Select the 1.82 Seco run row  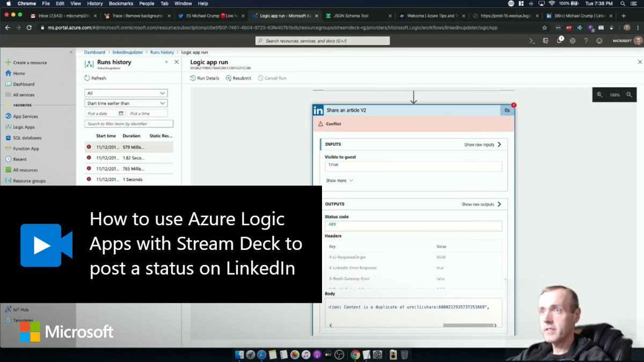click(x=129, y=158)
